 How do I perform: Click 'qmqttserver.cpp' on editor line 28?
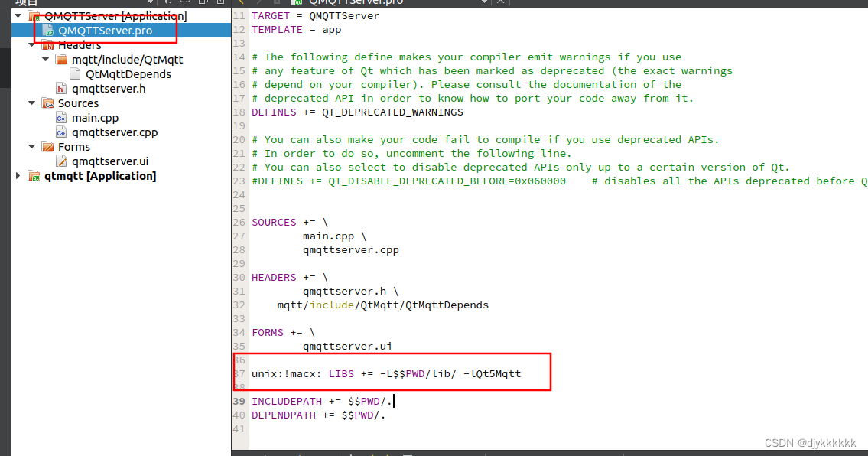click(351, 250)
